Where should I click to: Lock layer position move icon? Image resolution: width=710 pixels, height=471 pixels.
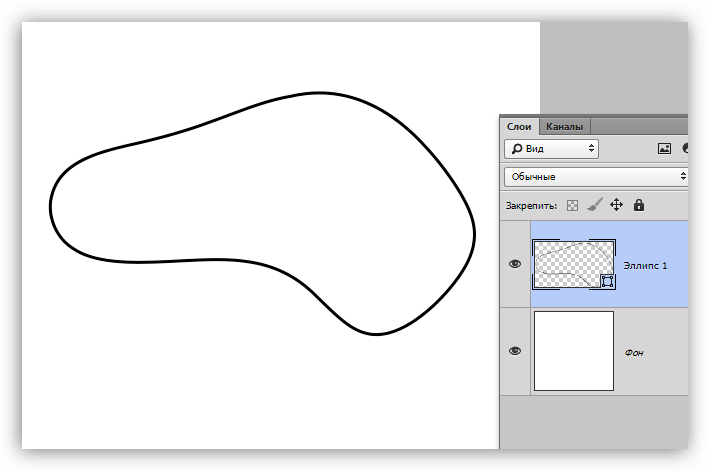616,205
